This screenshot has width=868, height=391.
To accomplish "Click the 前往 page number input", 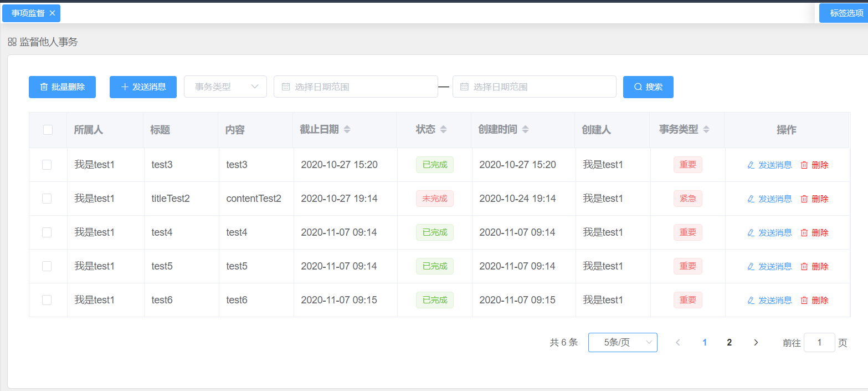I will tap(819, 342).
